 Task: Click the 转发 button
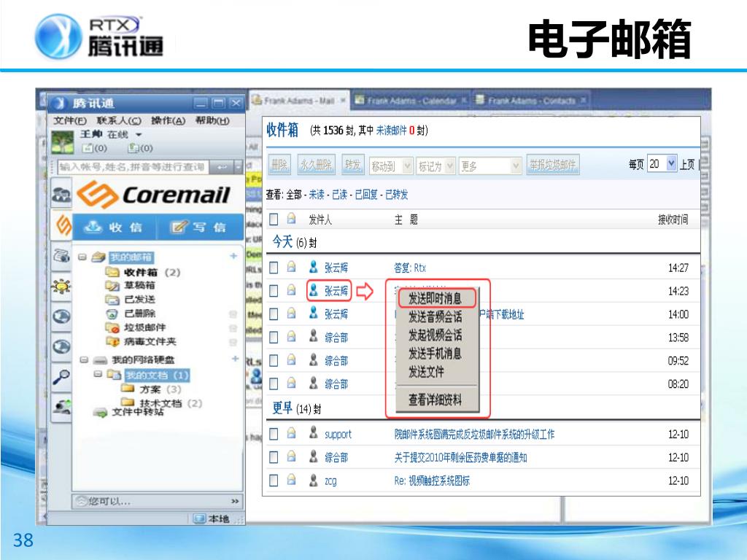click(x=352, y=166)
